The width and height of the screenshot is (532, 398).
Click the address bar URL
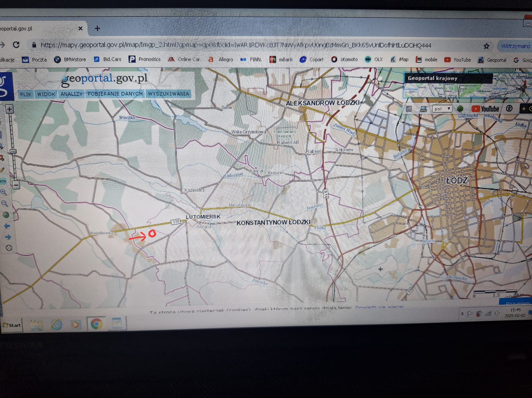click(x=236, y=45)
